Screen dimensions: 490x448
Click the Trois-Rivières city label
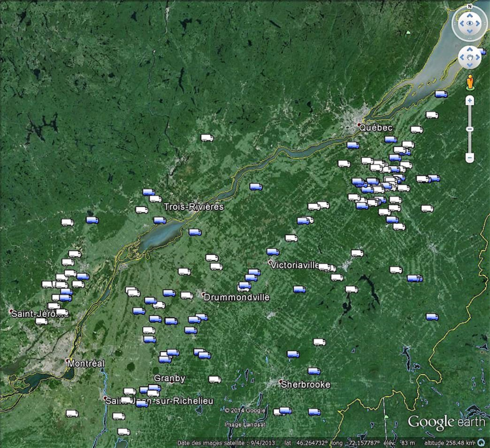(194, 207)
